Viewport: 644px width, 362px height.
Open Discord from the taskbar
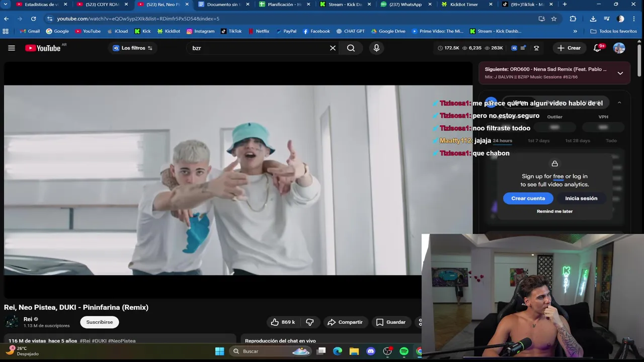pos(371,351)
